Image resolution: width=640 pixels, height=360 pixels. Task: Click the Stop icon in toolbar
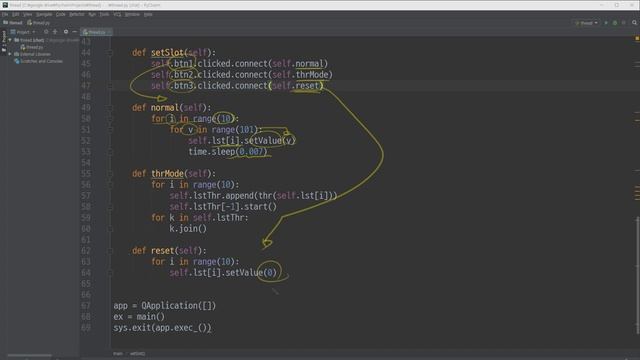click(624, 23)
